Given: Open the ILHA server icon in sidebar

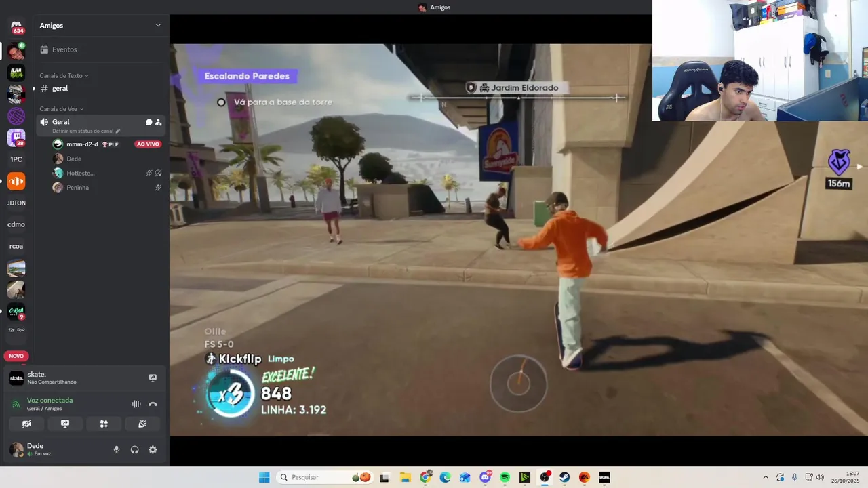Looking at the screenshot, I should pos(16,73).
